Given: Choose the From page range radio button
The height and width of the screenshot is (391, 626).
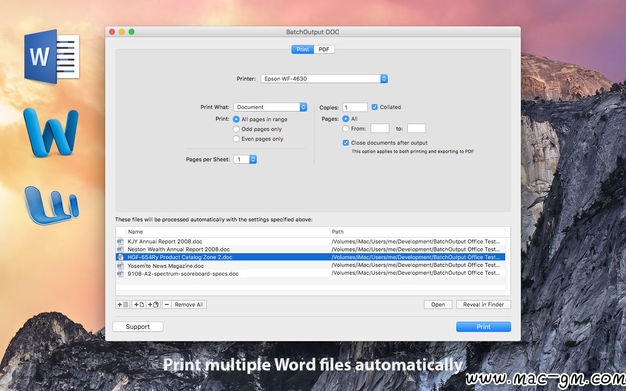Looking at the screenshot, I should pyautogui.click(x=346, y=129).
